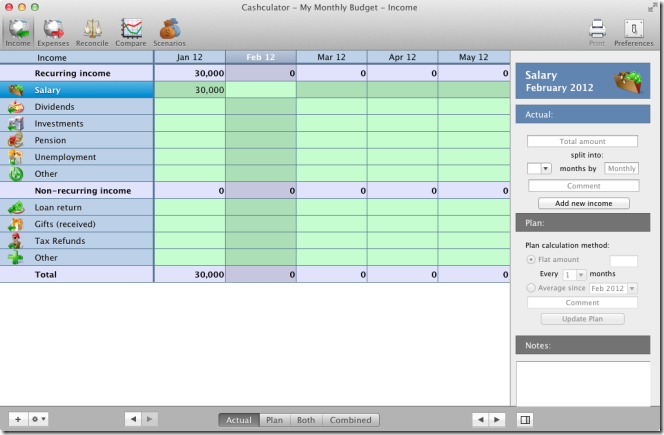This screenshot has height=435, width=664.
Task: Open the Income view in the toolbar
Action: point(18,33)
